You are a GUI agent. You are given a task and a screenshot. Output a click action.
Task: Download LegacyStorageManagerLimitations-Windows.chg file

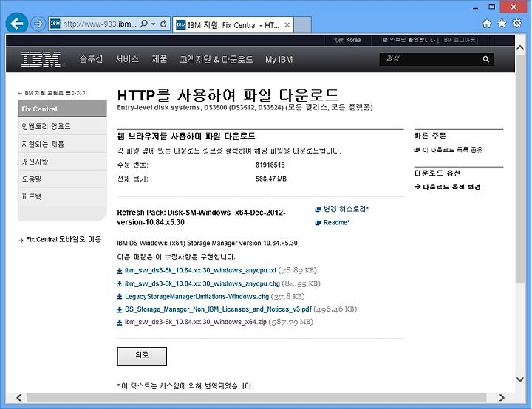tap(197, 296)
